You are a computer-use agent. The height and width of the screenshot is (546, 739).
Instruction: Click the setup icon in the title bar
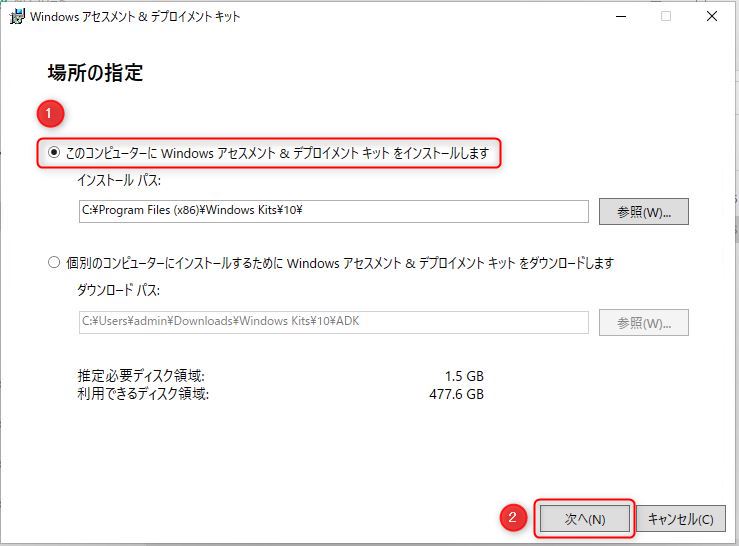pos(16,17)
